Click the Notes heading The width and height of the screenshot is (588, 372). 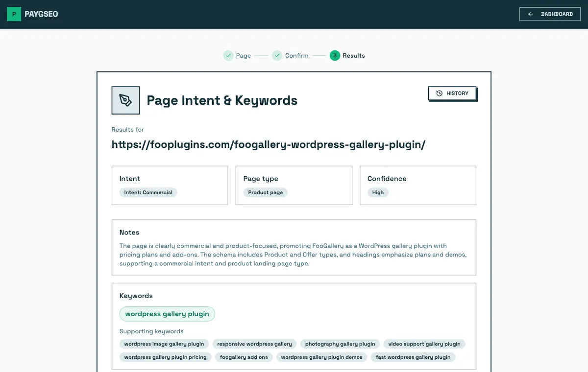tap(129, 232)
